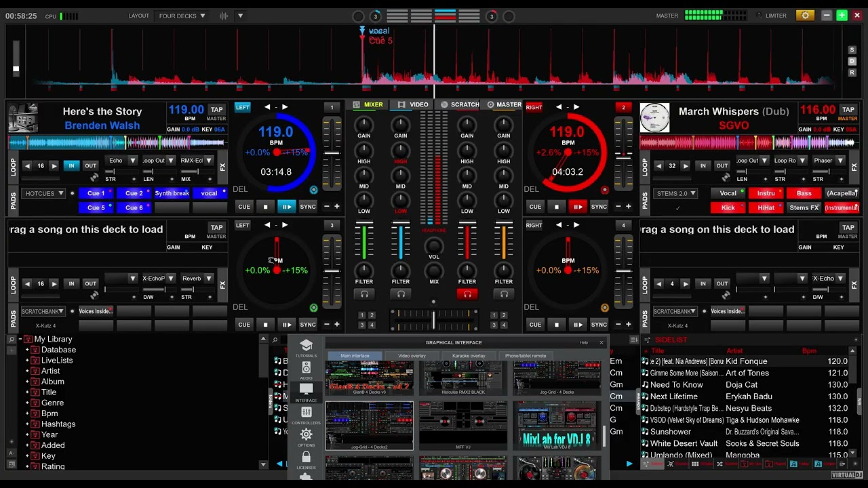This screenshot has width=868, height=488.
Task: Click the MIXER panel icon tab
Action: point(368,104)
